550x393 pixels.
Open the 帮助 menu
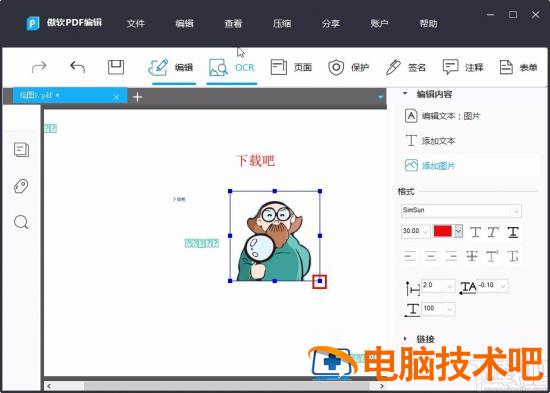(x=428, y=24)
